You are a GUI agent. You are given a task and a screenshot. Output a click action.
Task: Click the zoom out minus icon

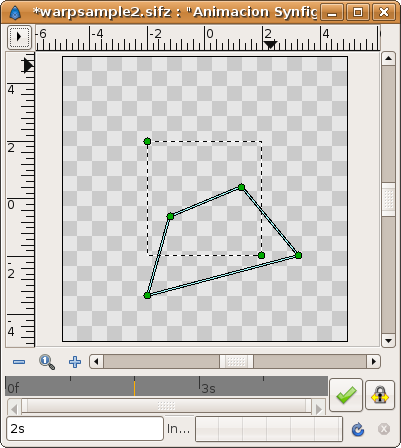[19, 362]
